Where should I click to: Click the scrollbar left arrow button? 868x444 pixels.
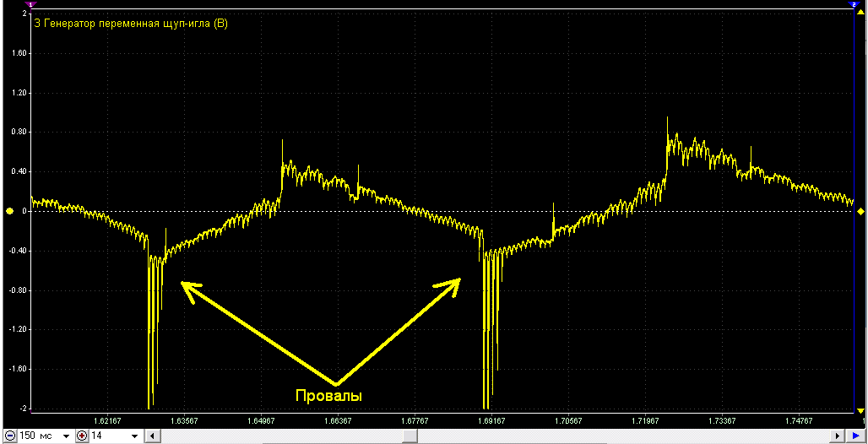[x=150, y=436]
